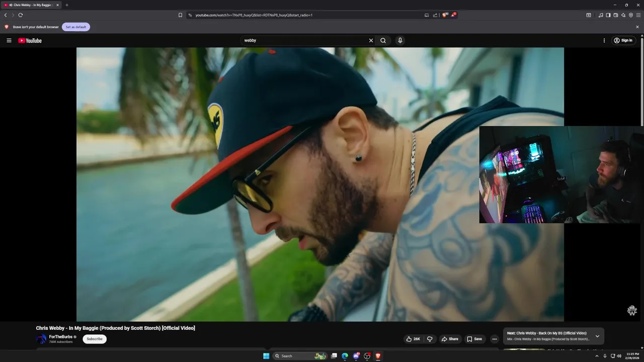The image size is (644, 362).
Task: Go back with the browser back arrow
Action: point(6,15)
